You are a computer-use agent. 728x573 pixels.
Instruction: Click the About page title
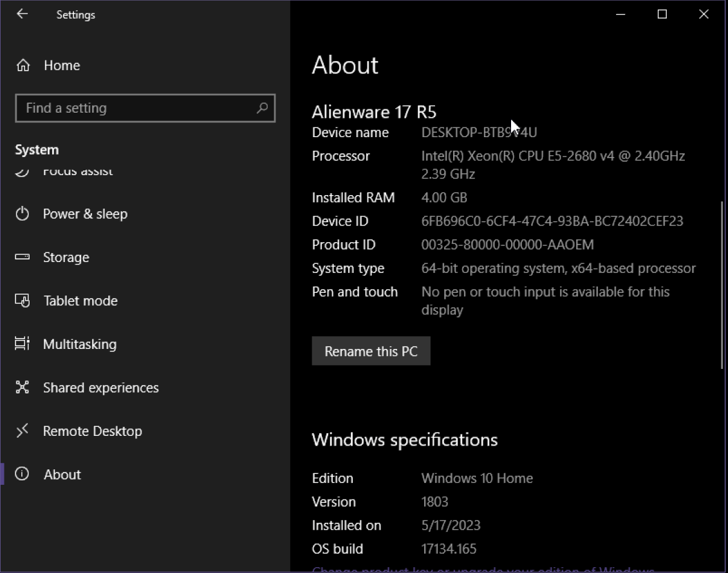coord(345,65)
